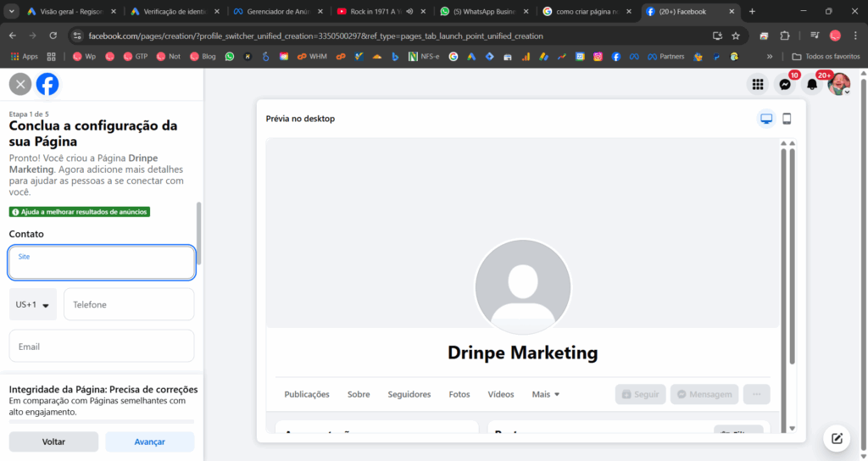Viewport: 868px width, 461px height.
Task: Open the WHM bookmark
Action: point(312,57)
